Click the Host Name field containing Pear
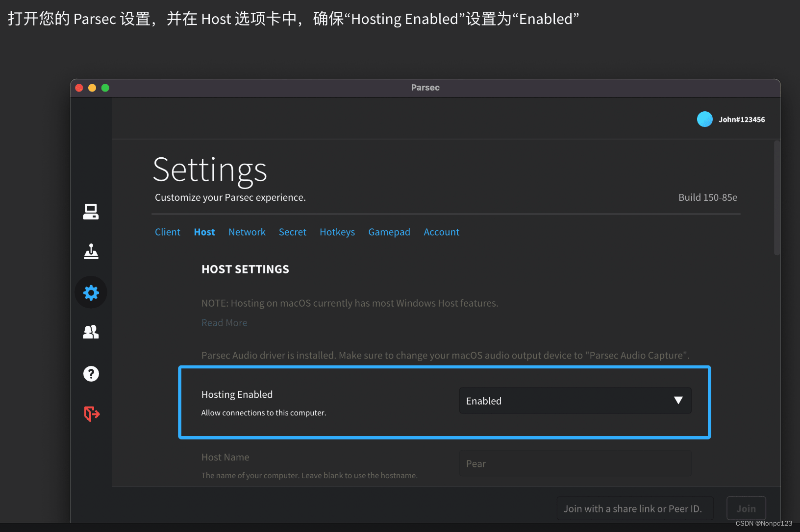Screen dimensions: 800x532 point(575,463)
